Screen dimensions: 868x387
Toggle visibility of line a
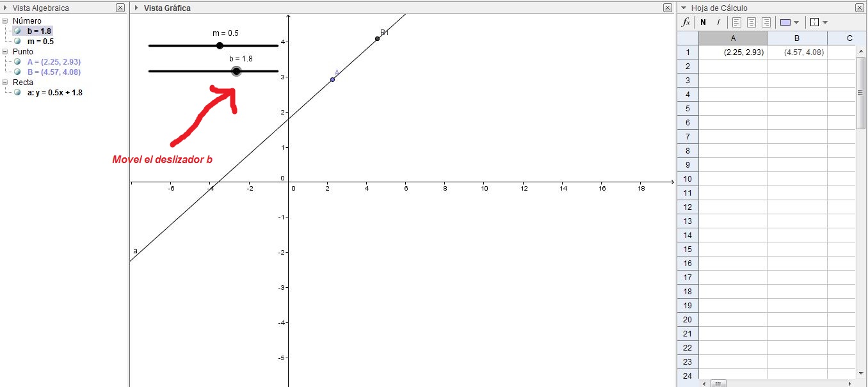click(18, 92)
